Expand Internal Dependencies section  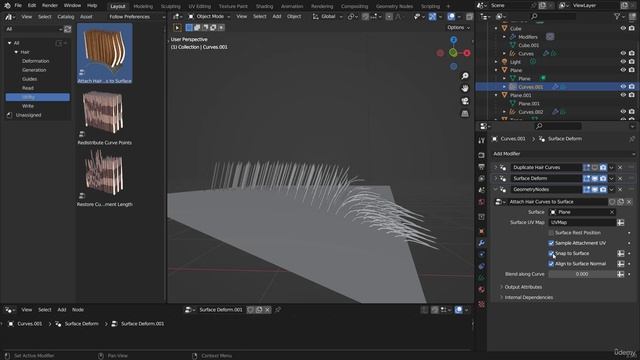pyautogui.click(x=529, y=298)
